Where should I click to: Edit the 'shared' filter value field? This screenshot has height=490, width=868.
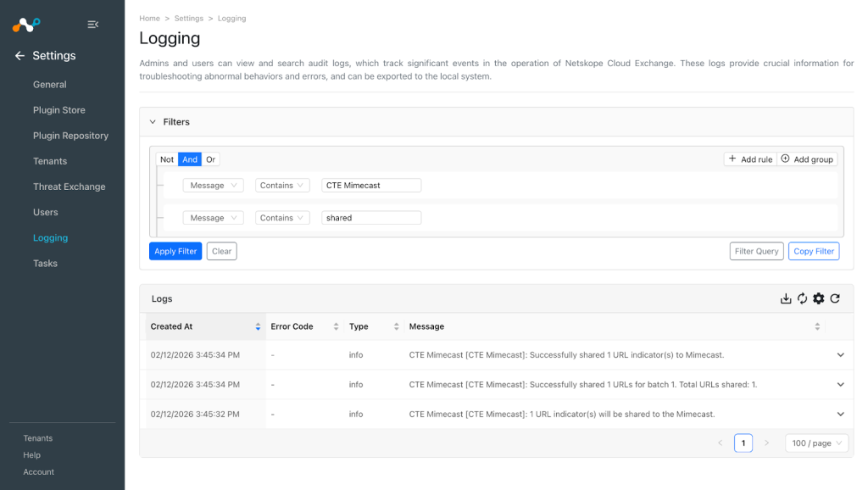(371, 218)
